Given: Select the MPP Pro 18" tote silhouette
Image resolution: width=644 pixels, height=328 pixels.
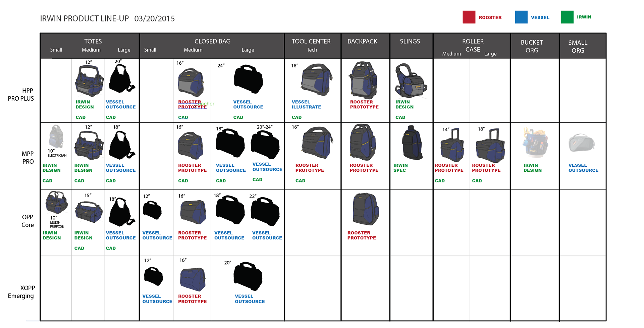Looking at the screenshot, I should (121, 145).
